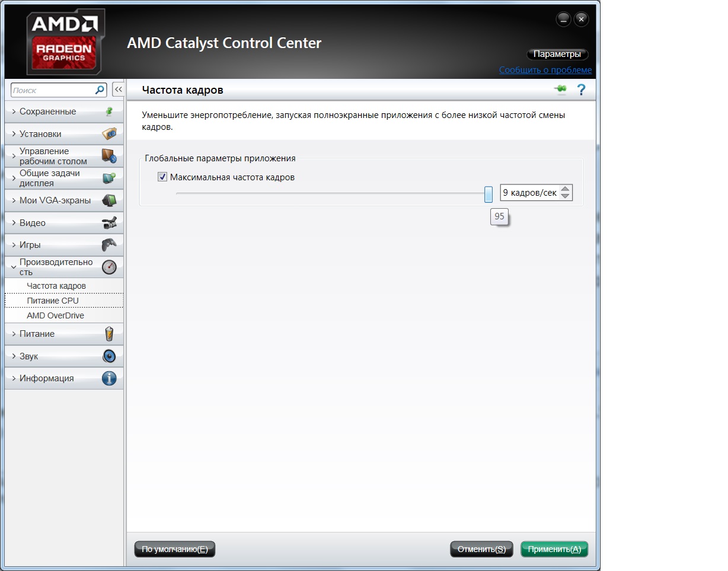The image size is (728, 571).
Task: Minimize the Catalyst Control Center window
Action: coord(563,20)
